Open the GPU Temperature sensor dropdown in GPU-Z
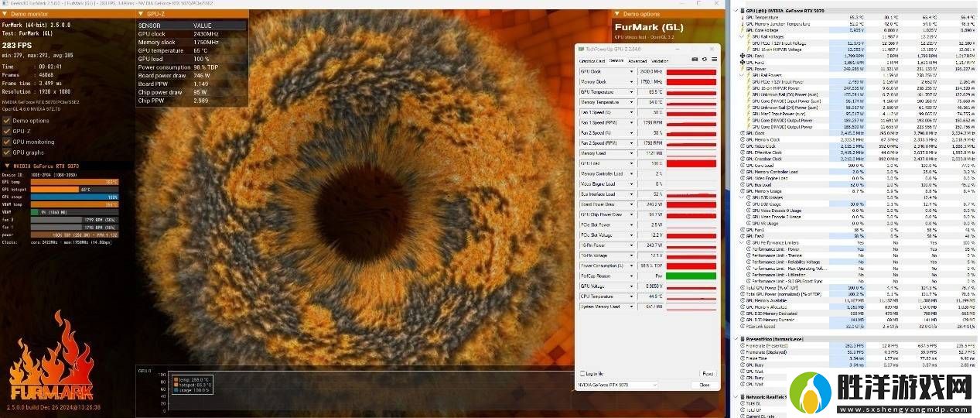 (x=630, y=91)
